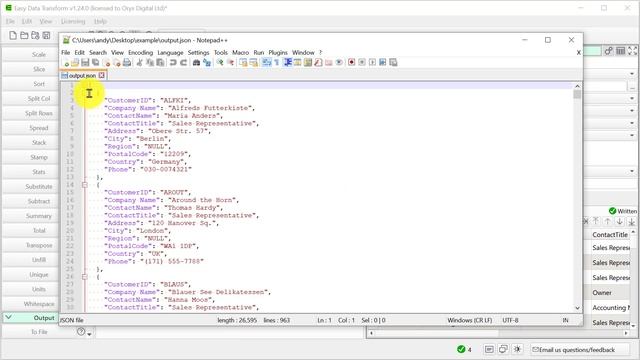
Task: Click Easy Data Transform horizontal scrollbar right arrow
Action: tap(626, 333)
